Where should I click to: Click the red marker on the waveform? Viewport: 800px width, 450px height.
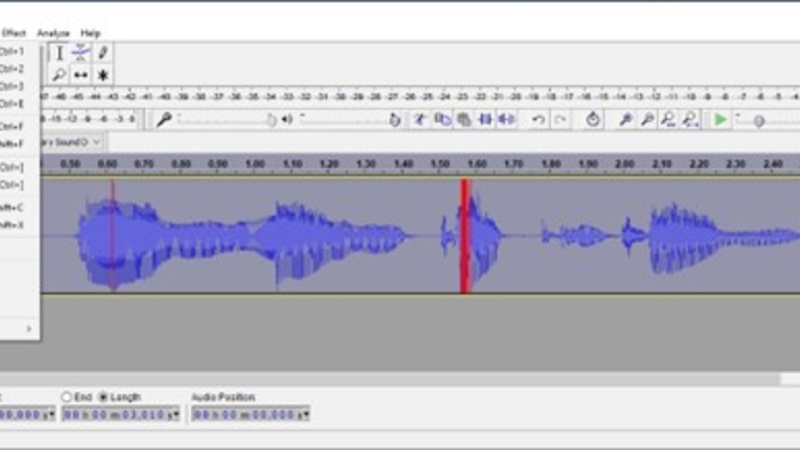[465, 236]
